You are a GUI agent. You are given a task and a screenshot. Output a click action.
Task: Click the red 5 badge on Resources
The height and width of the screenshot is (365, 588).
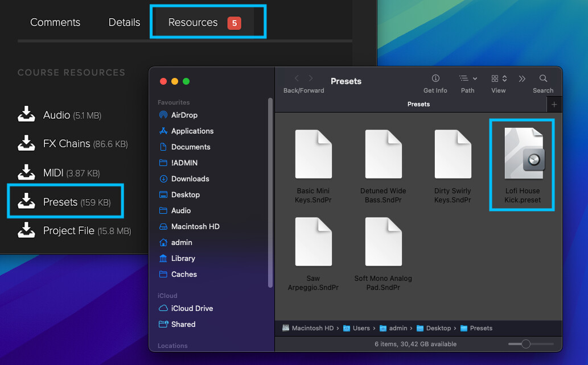tap(235, 23)
